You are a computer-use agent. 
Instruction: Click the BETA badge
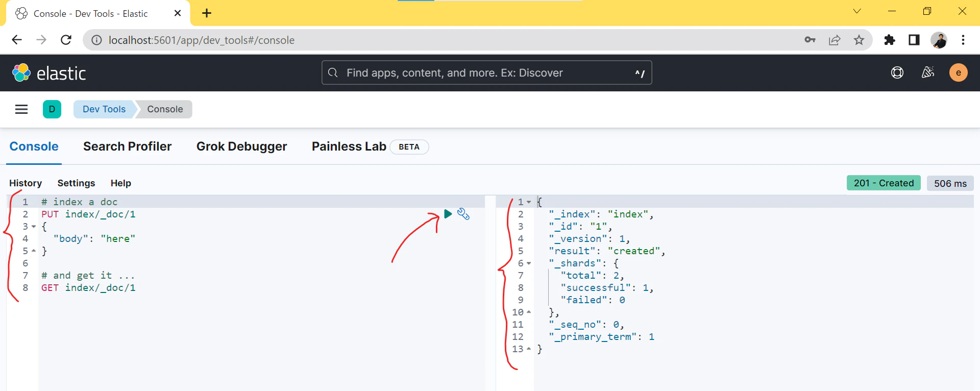tap(409, 147)
